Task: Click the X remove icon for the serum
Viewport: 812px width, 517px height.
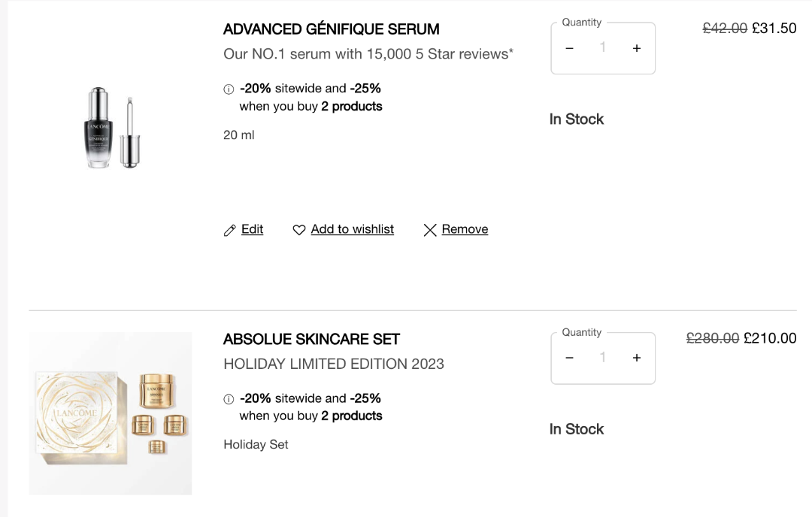Action: pyautogui.click(x=430, y=230)
